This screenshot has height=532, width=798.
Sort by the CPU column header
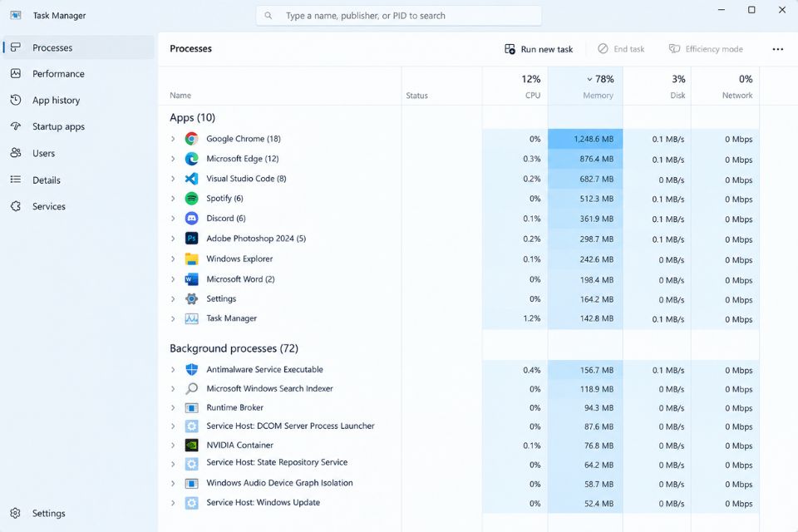pyautogui.click(x=515, y=86)
